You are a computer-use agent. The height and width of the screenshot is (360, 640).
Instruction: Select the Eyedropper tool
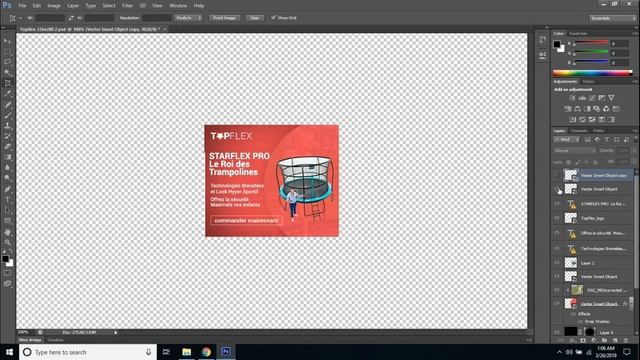(x=7, y=94)
